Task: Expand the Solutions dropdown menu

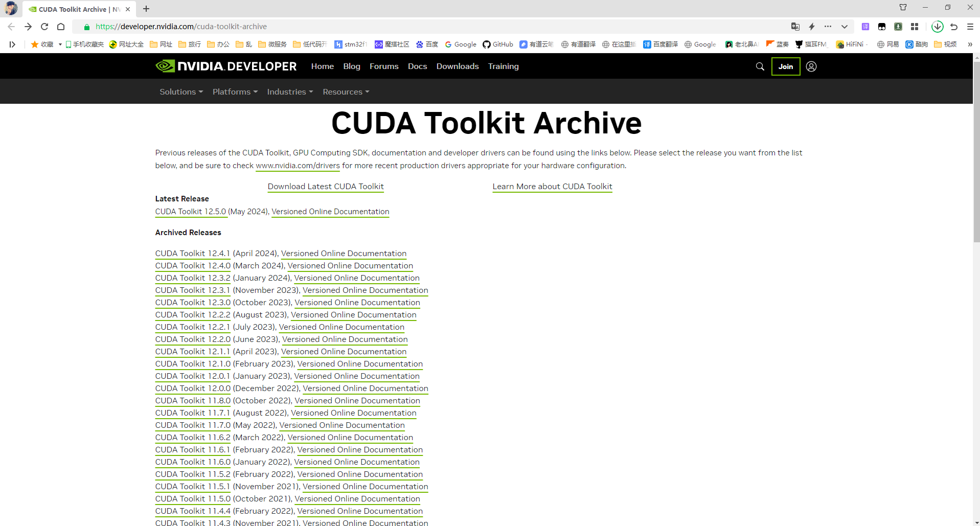Action: [181, 92]
